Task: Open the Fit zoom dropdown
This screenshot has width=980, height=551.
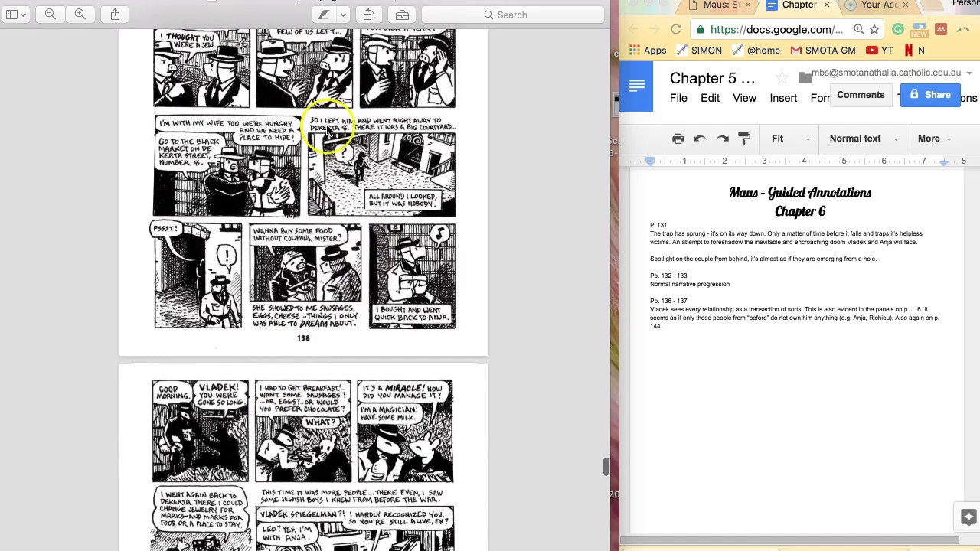Action: click(x=790, y=139)
